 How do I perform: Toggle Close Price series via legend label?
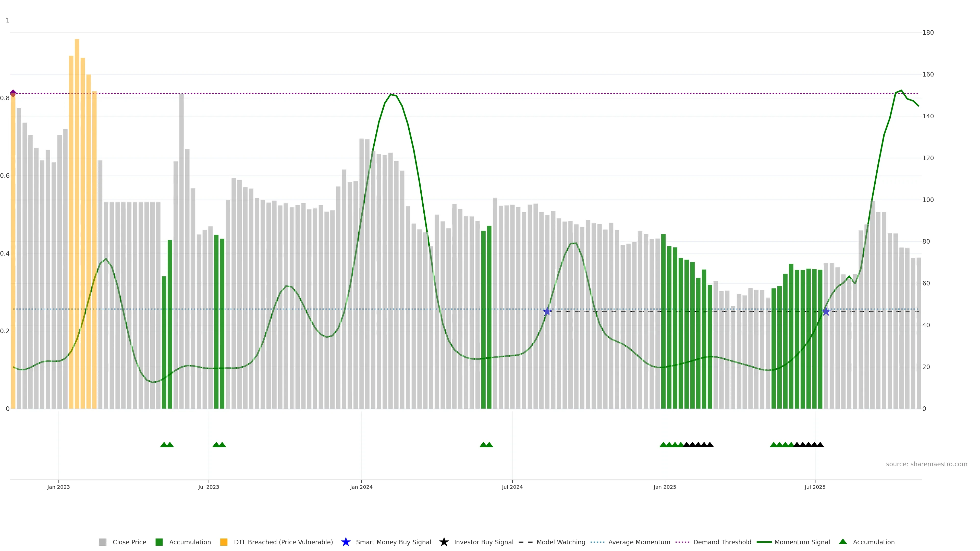tap(129, 542)
